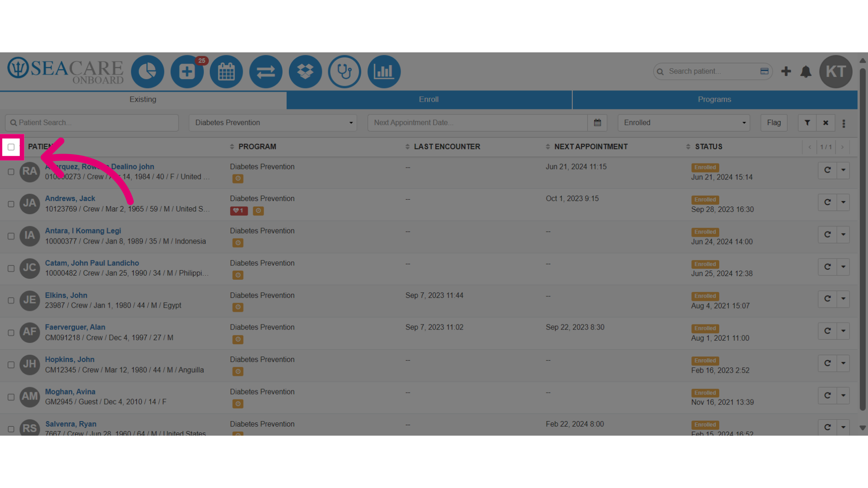Clear filters with the X button

click(x=826, y=123)
